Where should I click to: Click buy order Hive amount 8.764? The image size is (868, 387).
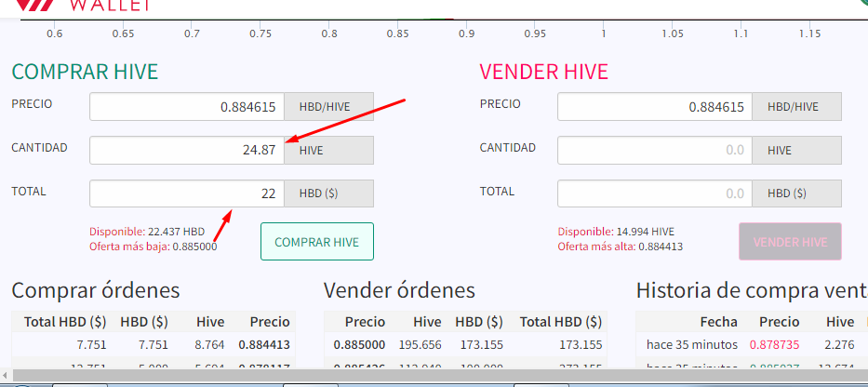pyautogui.click(x=210, y=345)
